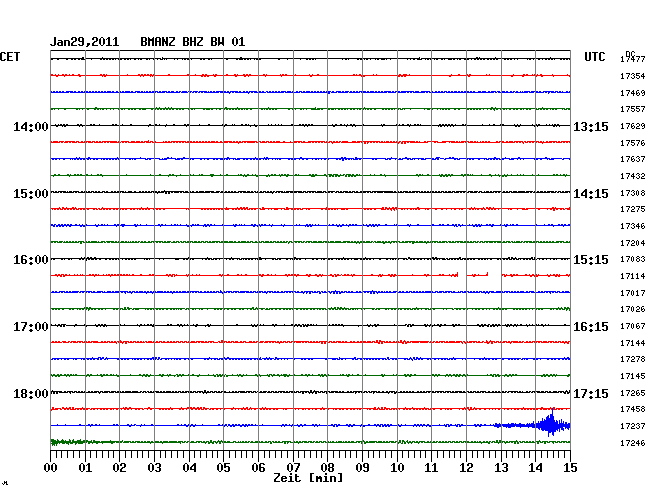This screenshot has width=650, height=494.
Task: Click the 13 minute axis label
Action: tap(501, 468)
